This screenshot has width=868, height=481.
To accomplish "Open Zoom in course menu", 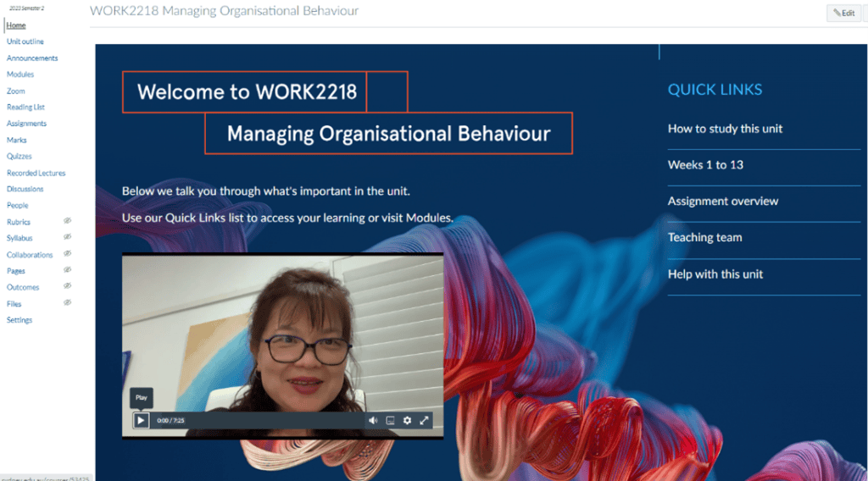I will click(15, 91).
